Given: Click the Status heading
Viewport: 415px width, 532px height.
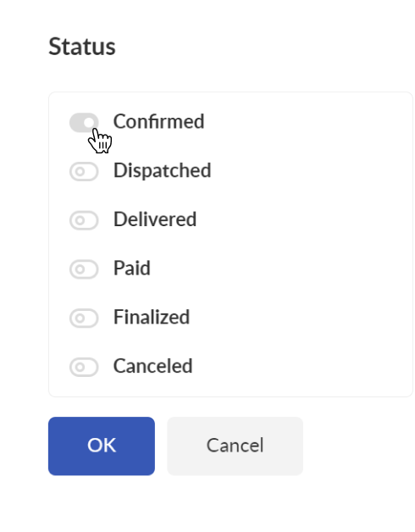Looking at the screenshot, I should pos(82,47).
